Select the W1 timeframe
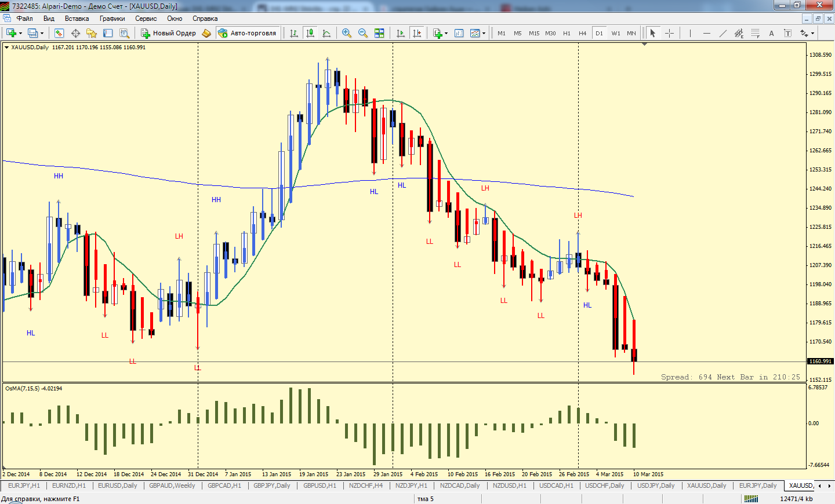835x504 pixels. 615,33
